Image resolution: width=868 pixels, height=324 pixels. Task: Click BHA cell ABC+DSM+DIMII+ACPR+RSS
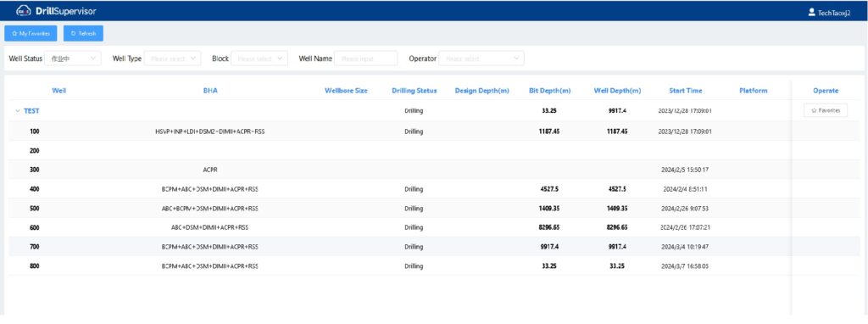coord(210,227)
